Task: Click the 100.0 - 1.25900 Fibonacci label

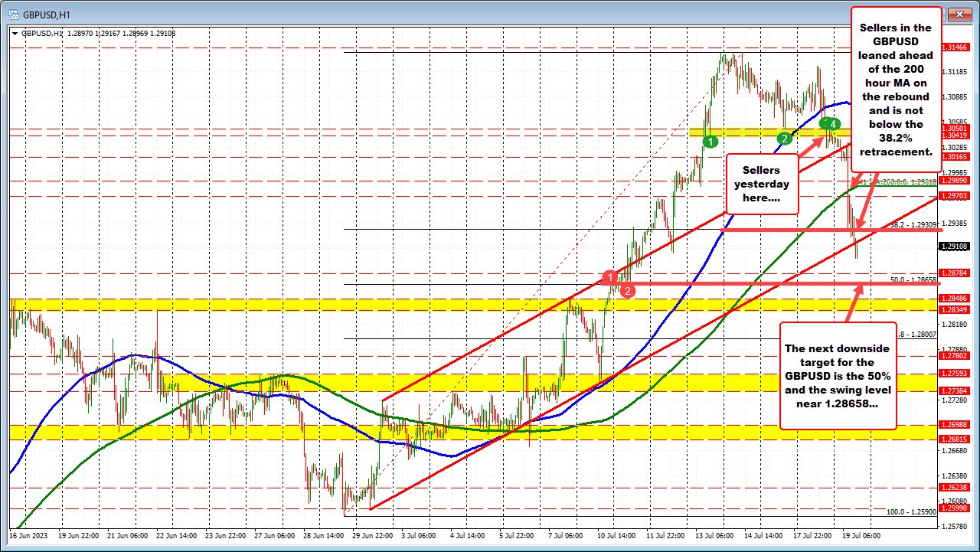Action: pyautogui.click(x=912, y=511)
